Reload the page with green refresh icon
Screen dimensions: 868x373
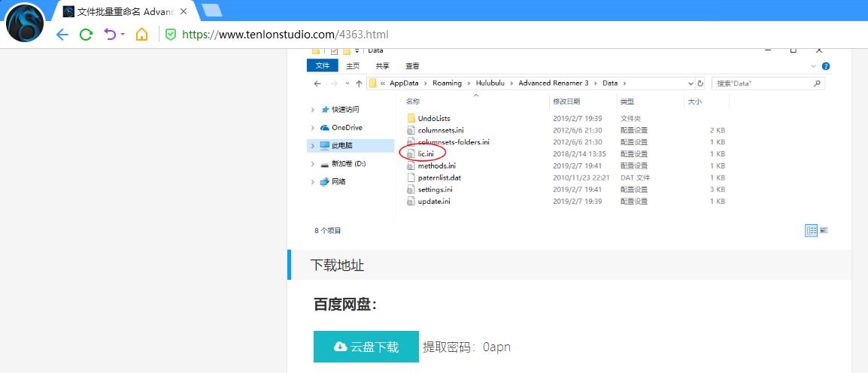pos(86,35)
